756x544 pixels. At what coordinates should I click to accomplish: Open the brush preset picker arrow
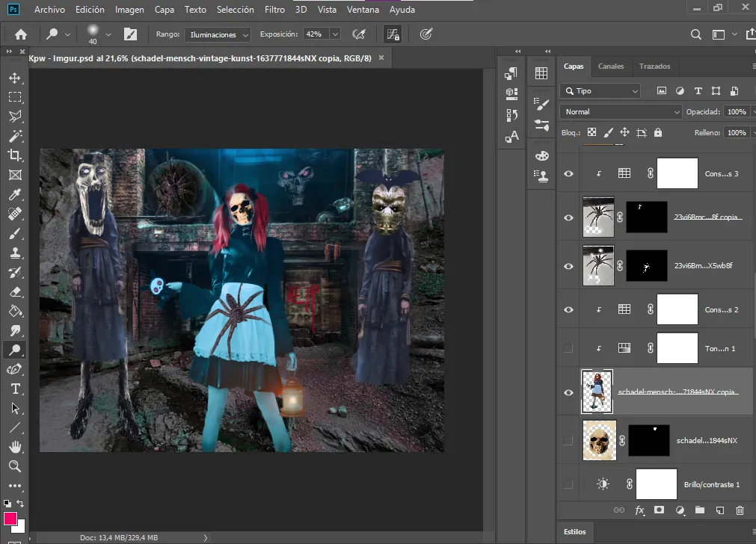pyautogui.click(x=108, y=34)
